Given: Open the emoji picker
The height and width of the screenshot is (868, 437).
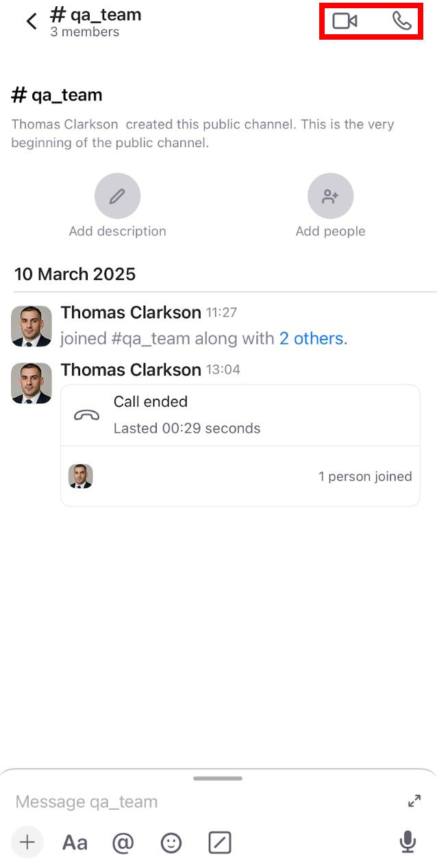Looking at the screenshot, I should coord(171,842).
